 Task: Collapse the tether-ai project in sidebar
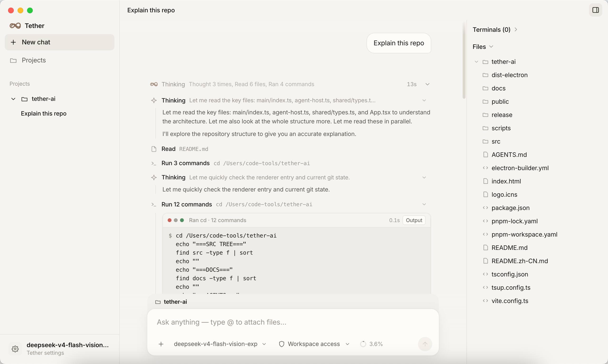14,99
